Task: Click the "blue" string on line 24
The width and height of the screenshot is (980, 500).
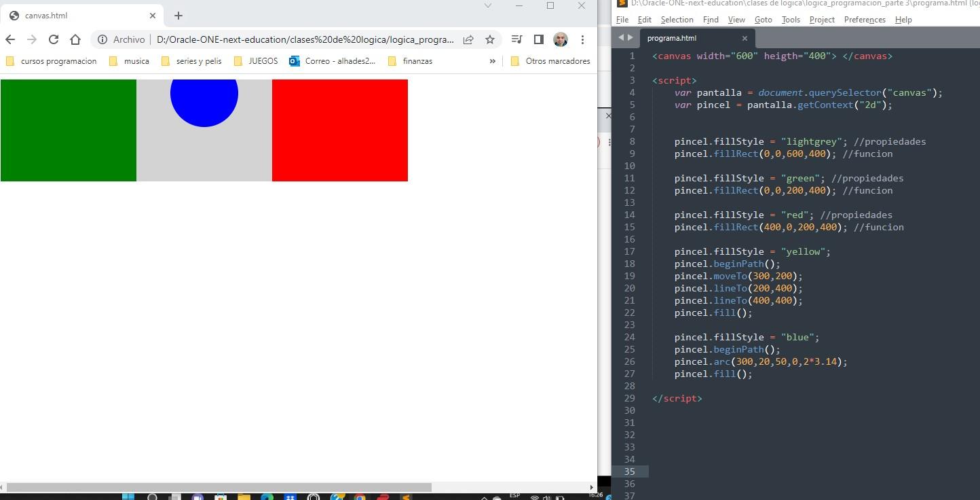Action: click(797, 337)
